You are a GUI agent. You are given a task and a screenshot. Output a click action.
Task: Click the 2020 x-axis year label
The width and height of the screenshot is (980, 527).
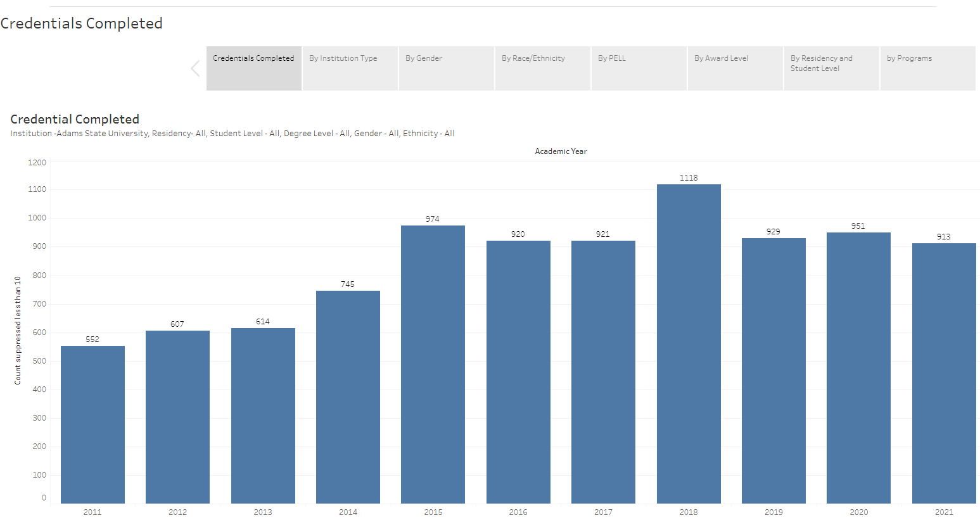tap(859, 512)
